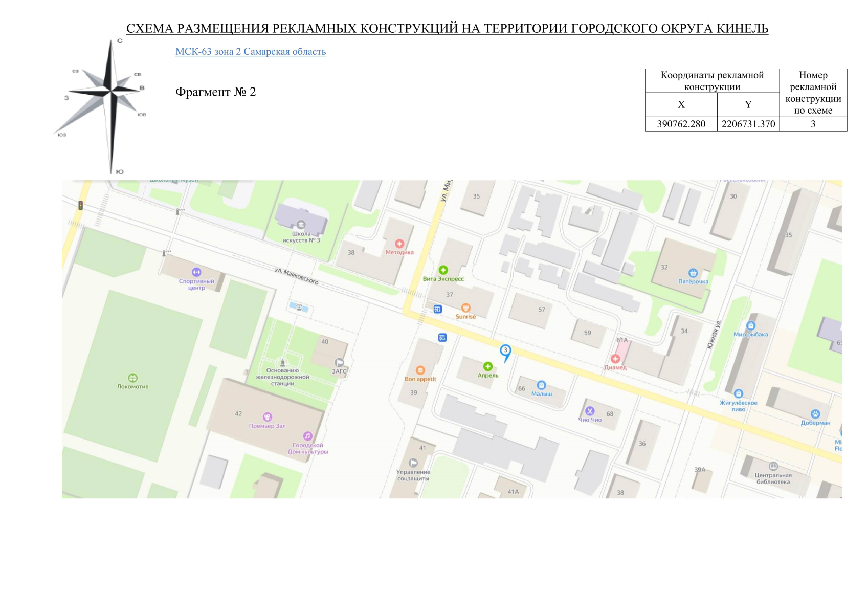This screenshot has height=614, width=868.
Task: Click the blue number 3 map pin
Action: click(505, 351)
